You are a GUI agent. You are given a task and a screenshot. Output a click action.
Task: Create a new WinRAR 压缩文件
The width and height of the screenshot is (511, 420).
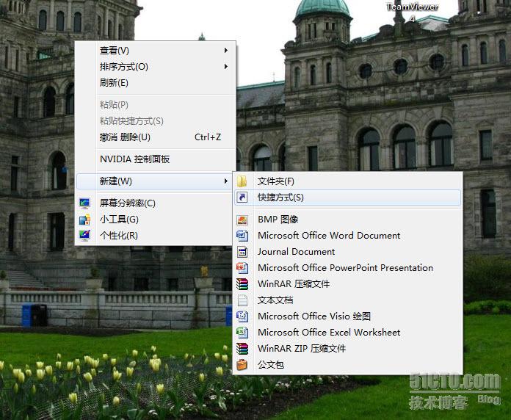coord(348,284)
